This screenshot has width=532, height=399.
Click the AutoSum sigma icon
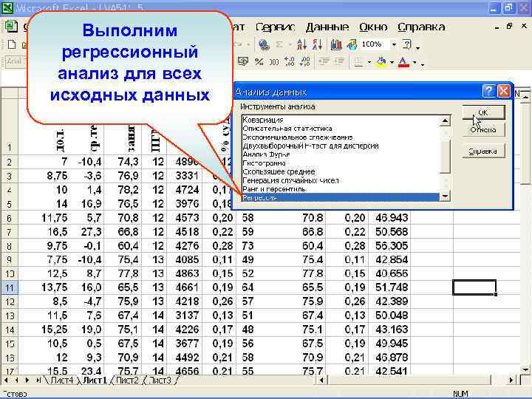[x=279, y=44]
